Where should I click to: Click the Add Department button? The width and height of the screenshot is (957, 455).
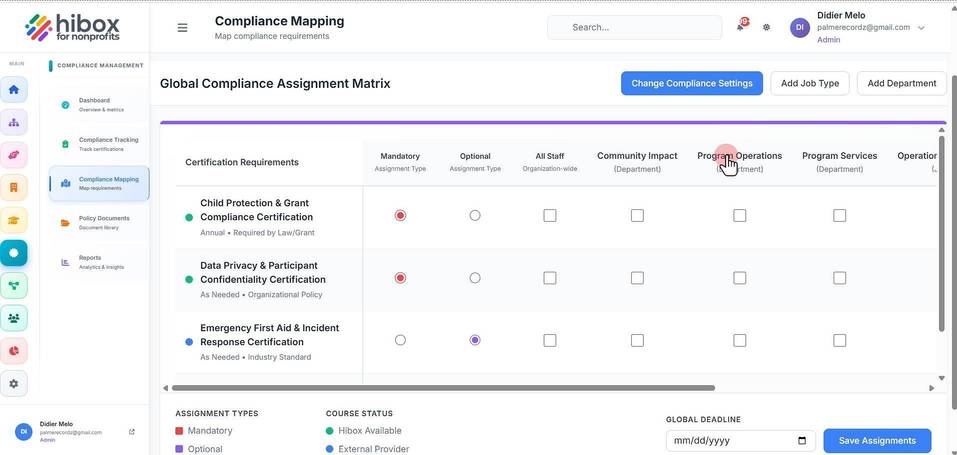pyautogui.click(x=901, y=83)
